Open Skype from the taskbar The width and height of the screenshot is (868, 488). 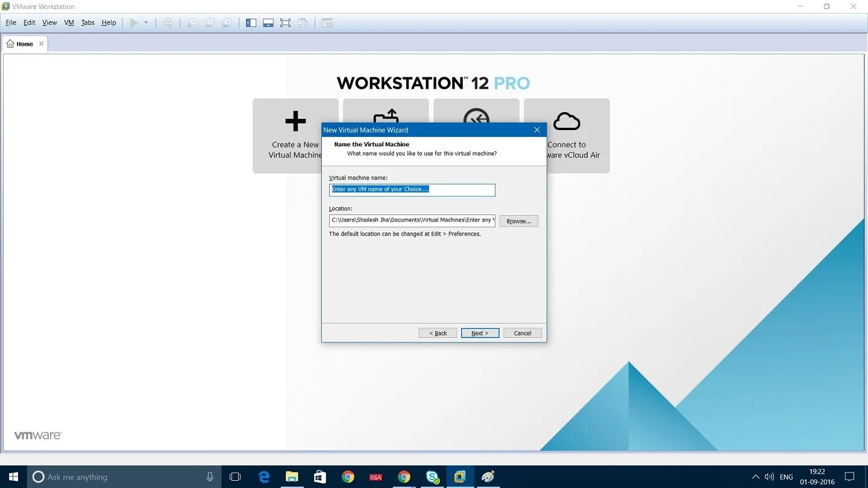pyautogui.click(x=432, y=477)
